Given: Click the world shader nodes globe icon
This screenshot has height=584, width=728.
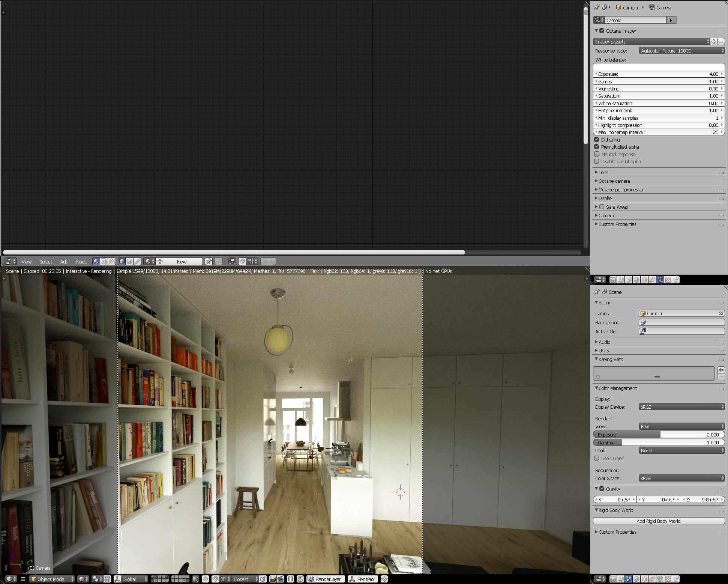Looking at the screenshot, I should pyautogui.click(x=129, y=262).
